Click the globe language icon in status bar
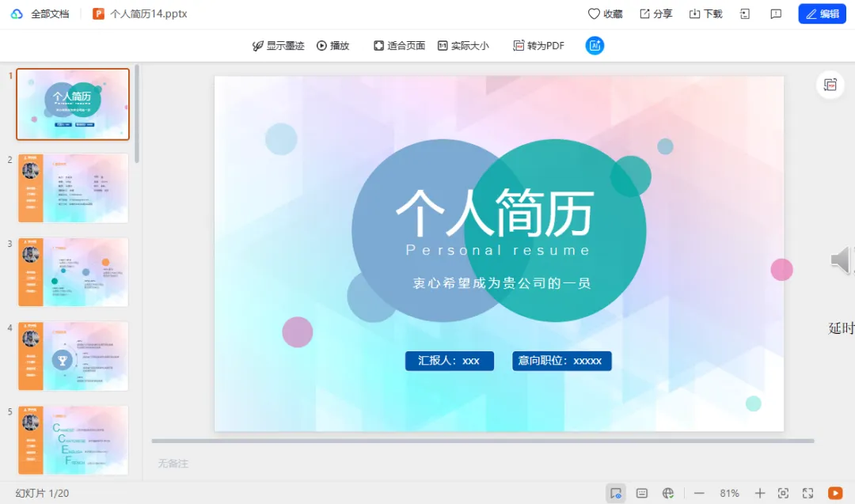 (668, 493)
